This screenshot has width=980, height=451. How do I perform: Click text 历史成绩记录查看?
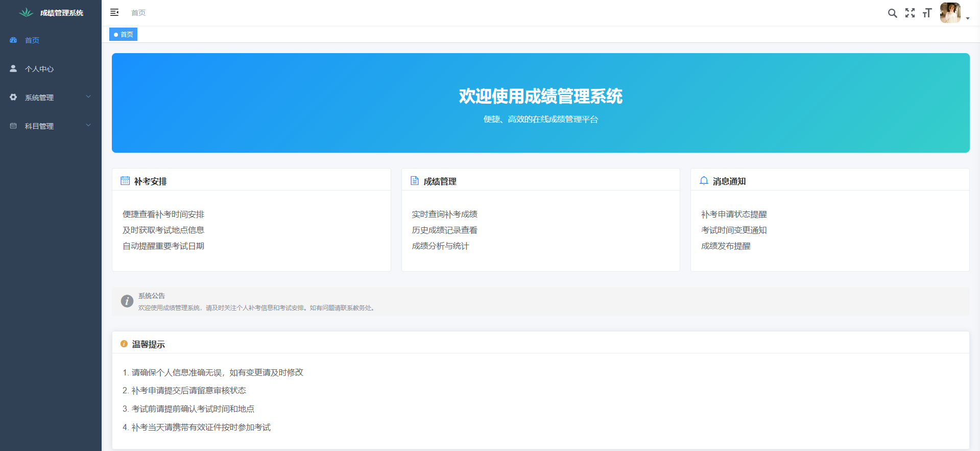tap(445, 230)
